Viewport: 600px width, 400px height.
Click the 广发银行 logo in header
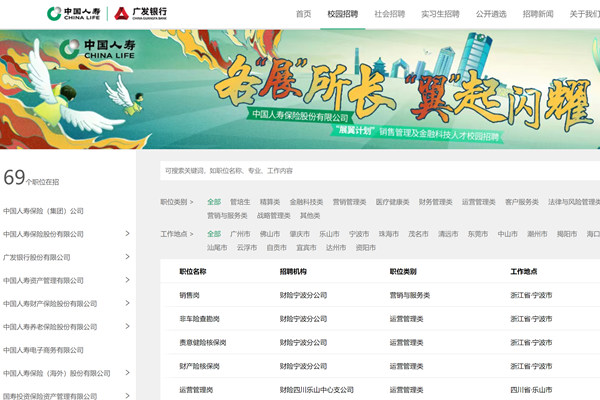click(x=140, y=13)
